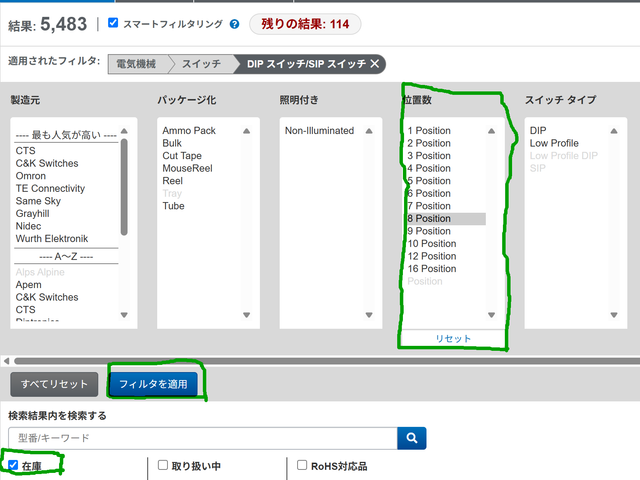Click the position count list down arrow
Viewport: 640px width, 480px height.
pos(491,315)
